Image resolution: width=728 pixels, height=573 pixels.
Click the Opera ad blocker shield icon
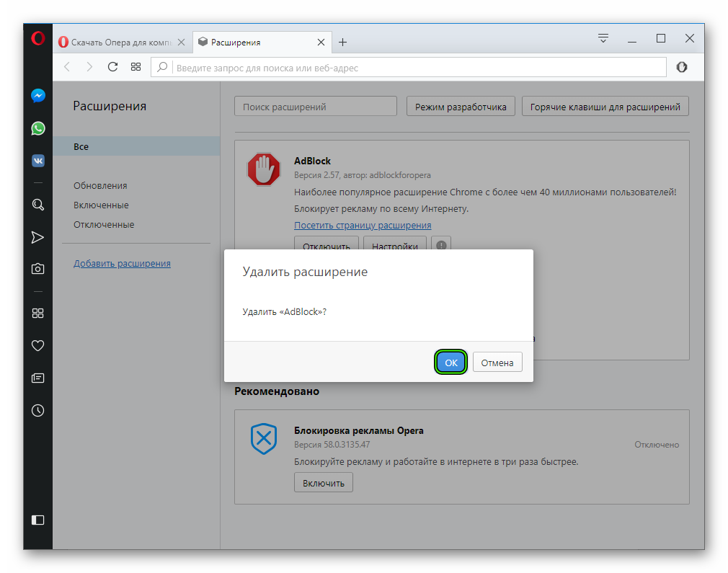pos(264,439)
